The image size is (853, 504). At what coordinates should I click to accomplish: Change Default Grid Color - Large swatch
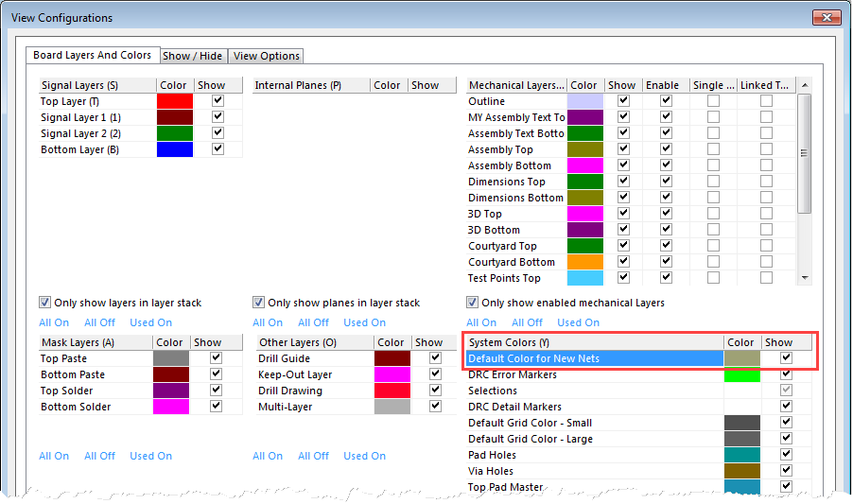pyautogui.click(x=742, y=439)
